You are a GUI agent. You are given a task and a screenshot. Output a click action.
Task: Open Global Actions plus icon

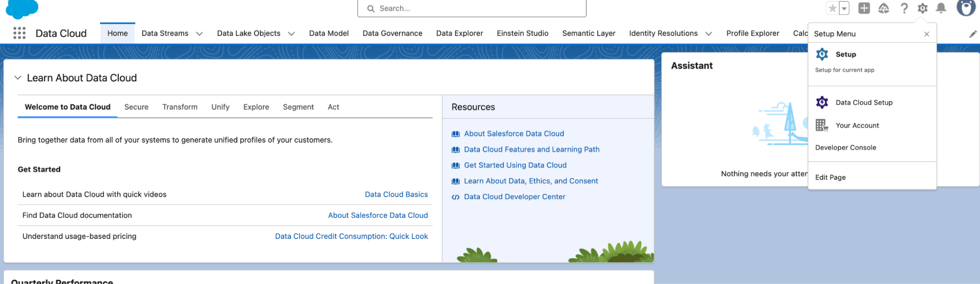click(864, 8)
